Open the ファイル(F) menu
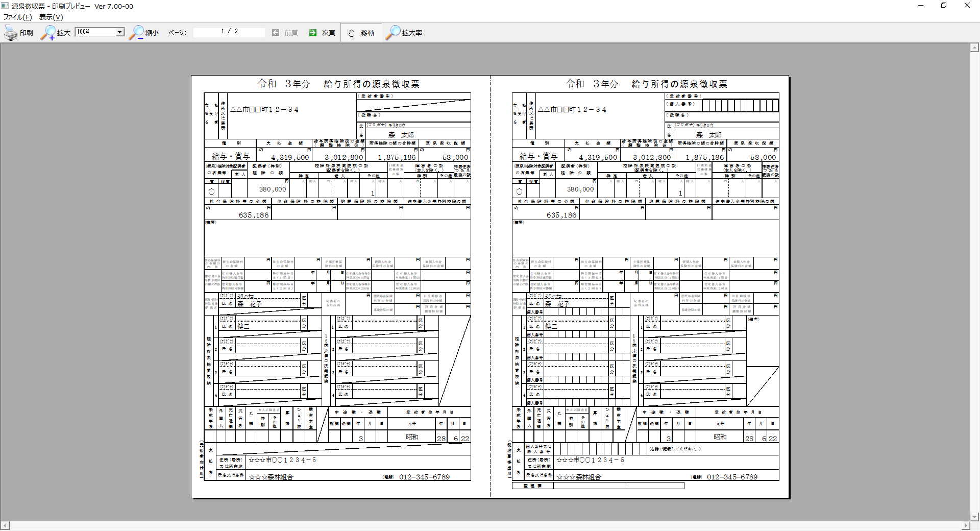Image resolution: width=980 pixels, height=531 pixels. pyautogui.click(x=18, y=17)
